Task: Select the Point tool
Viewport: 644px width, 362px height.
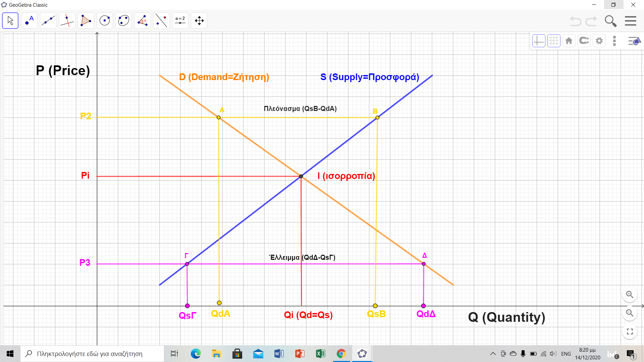Action: [29, 21]
